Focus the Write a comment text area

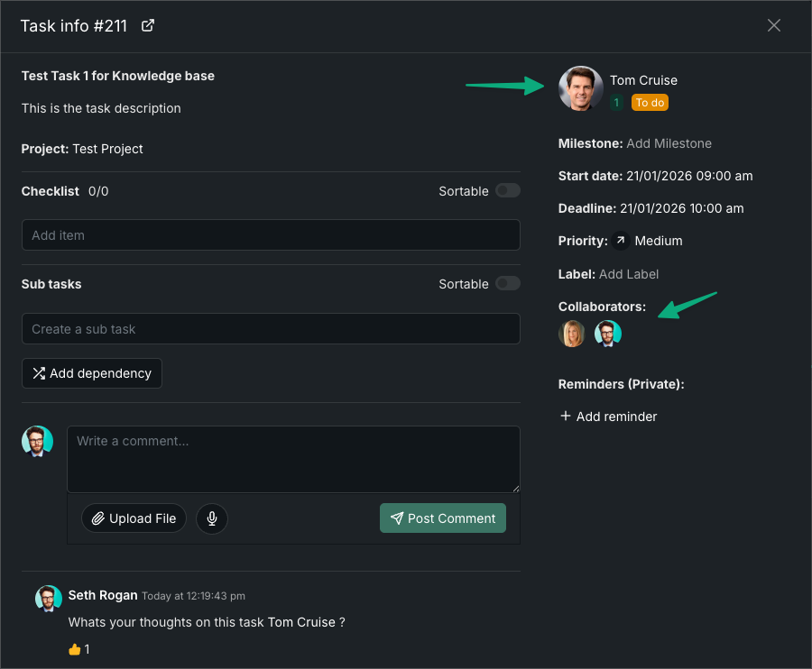point(293,459)
